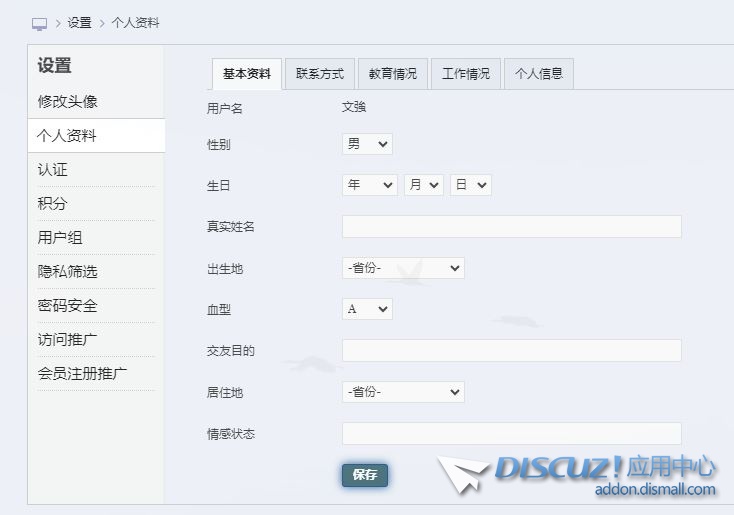734x515 pixels.
Task: Click 设置 in the breadcrumb
Action: (79, 23)
